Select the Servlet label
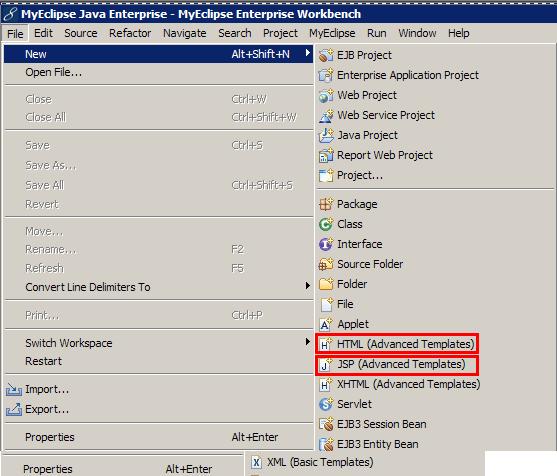Viewport: 557px width, 476px height. [354, 404]
